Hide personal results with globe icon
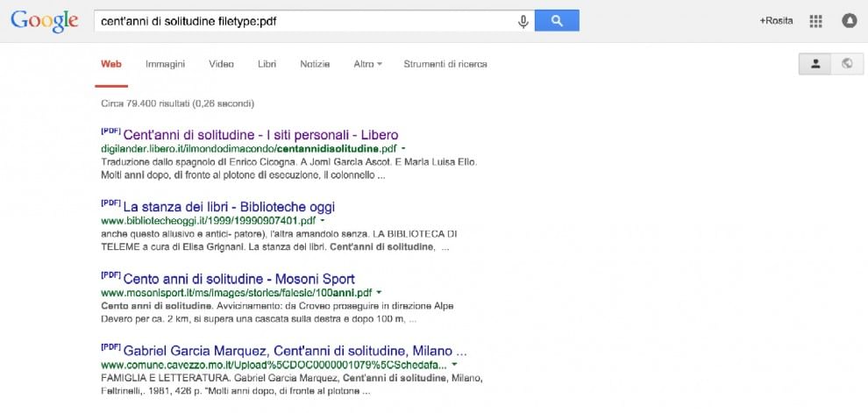 (847, 64)
